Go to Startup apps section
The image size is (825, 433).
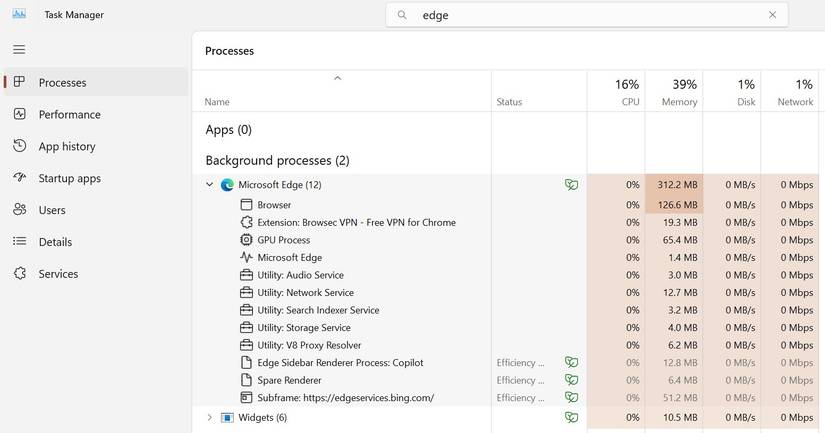(x=69, y=178)
